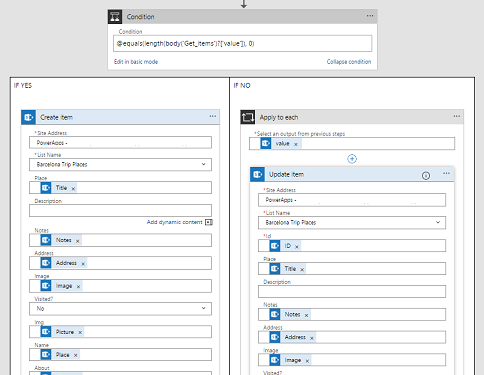Open the Update item ellipsis menu

[446, 174]
